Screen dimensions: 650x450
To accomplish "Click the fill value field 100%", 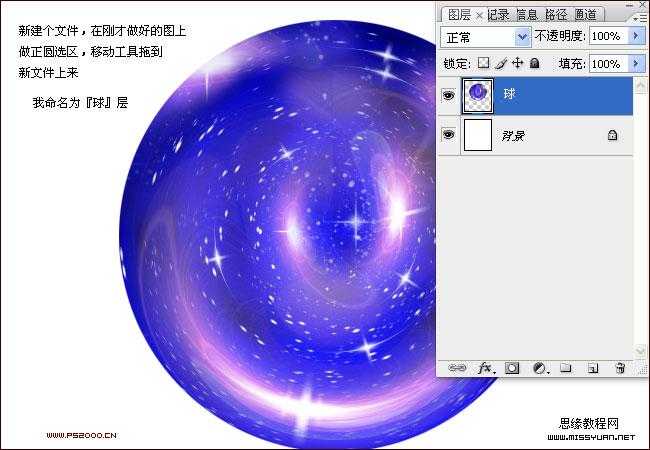I will coord(609,64).
